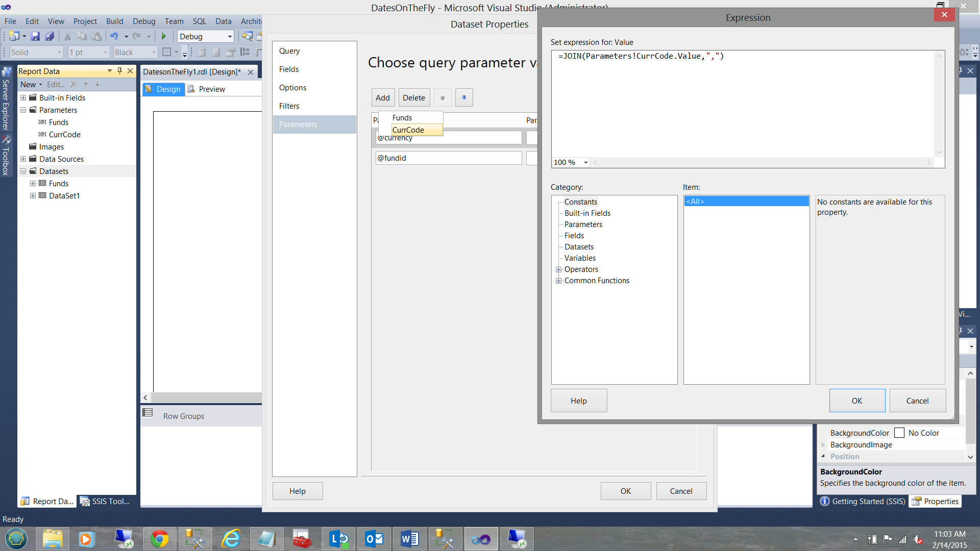The width and height of the screenshot is (980, 551).
Task: Open Chrome from the Windows taskbar
Action: click(159, 539)
